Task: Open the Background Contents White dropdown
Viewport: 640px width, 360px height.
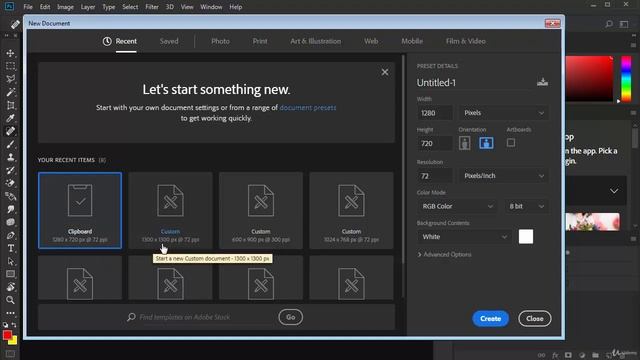Action: pos(464,237)
